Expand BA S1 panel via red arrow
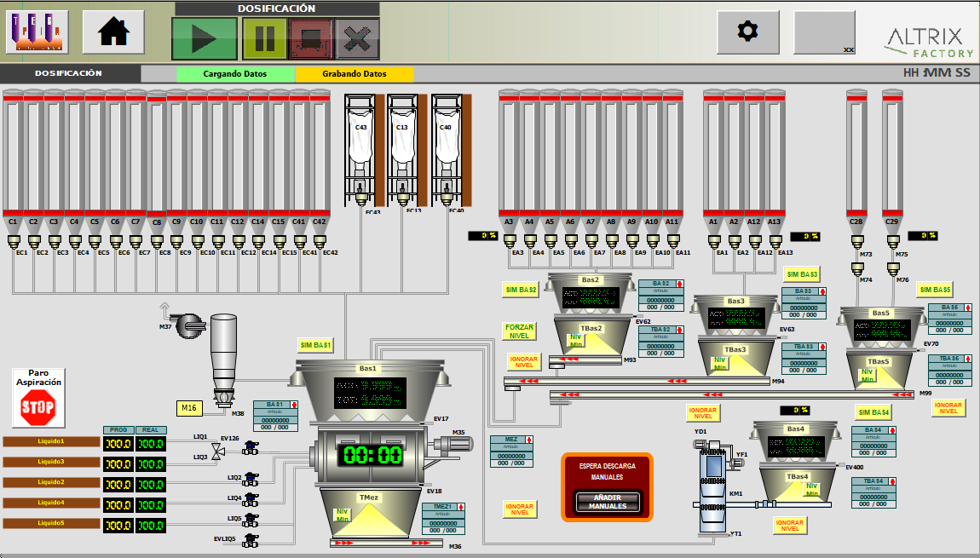The width and height of the screenshot is (980, 558). [x=294, y=405]
